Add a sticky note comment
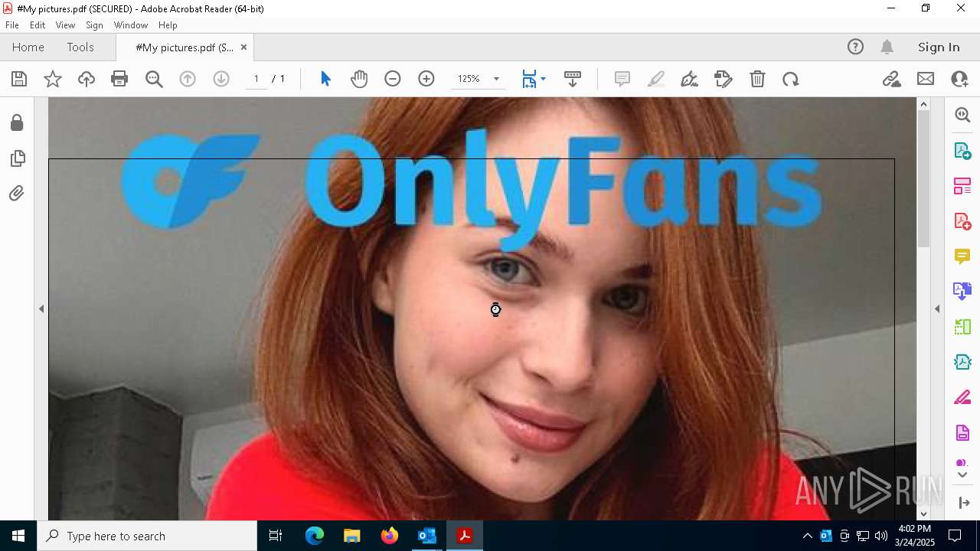This screenshot has height=551, width=980. pyautogui.click(x=622, y=79)
